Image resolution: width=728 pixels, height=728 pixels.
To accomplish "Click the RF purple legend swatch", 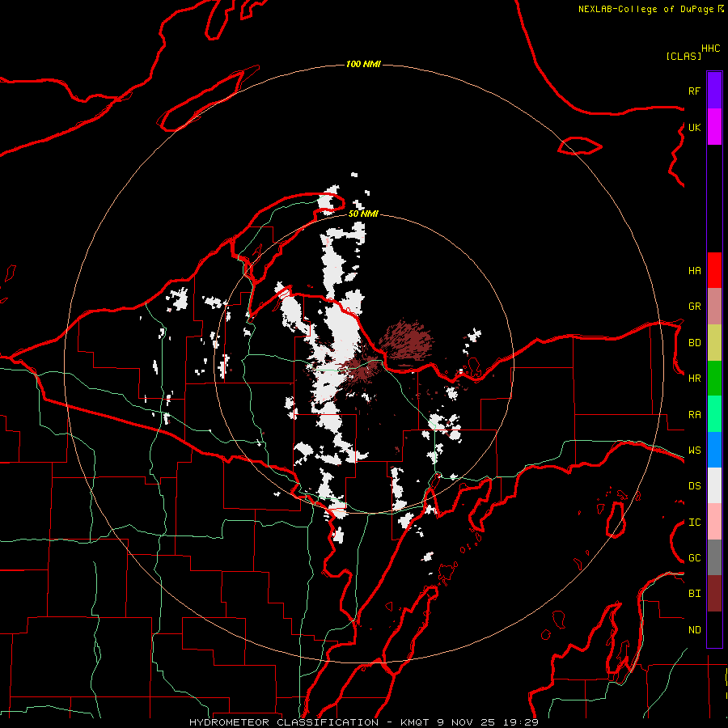I will point(714,91).
